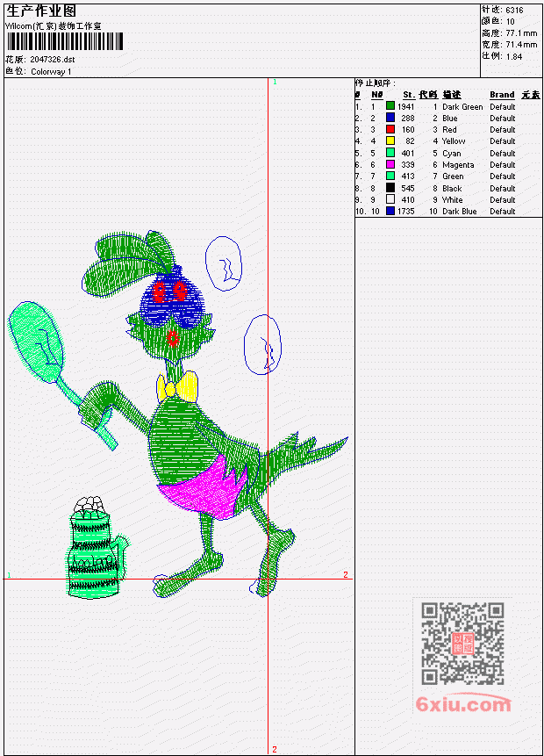Viewport: 544px width, 756px height.
Task: Click the 'Blue' description in row 2
Action: pyautogui.click(x=450, y=119)
